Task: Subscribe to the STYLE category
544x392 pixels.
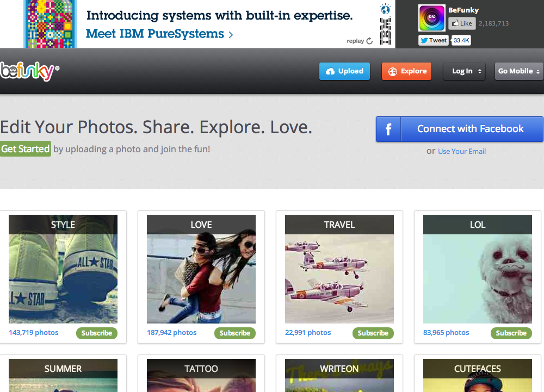Action: (x=96, y=333)
